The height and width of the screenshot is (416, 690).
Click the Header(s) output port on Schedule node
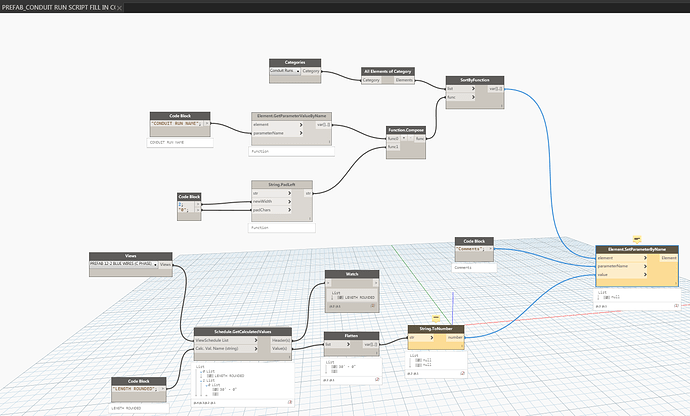click(x=281, y=340)
